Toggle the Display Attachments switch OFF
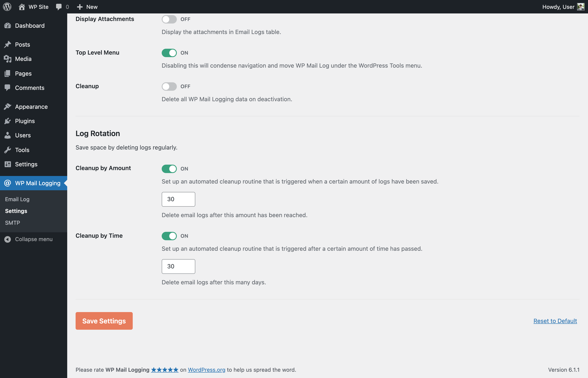 [169, 19]
